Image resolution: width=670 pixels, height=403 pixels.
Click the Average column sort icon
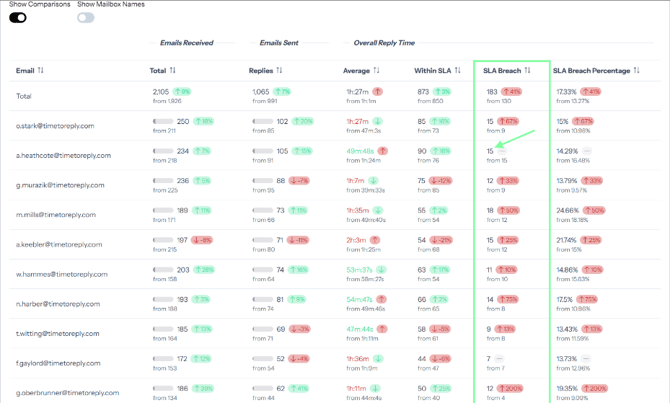tap(377, 71)
